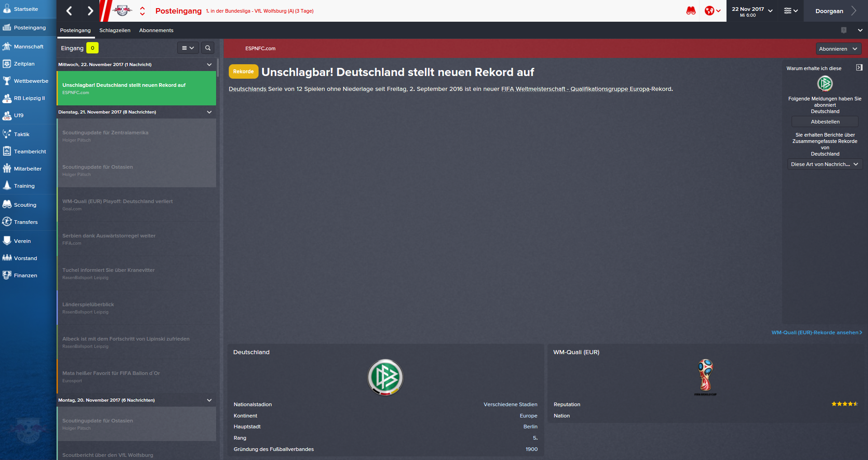
Task: Click the Doorgaan continue button
Action: (x=835, y=11)
